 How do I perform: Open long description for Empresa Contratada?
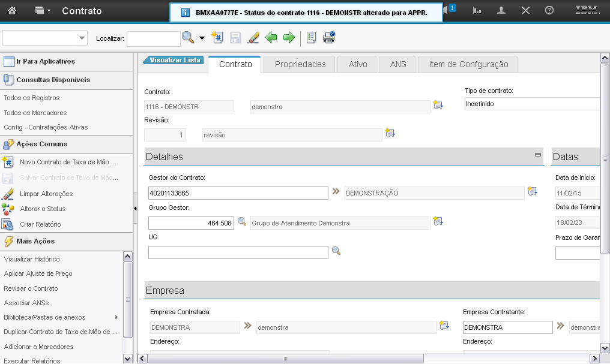tap(444, 326)
